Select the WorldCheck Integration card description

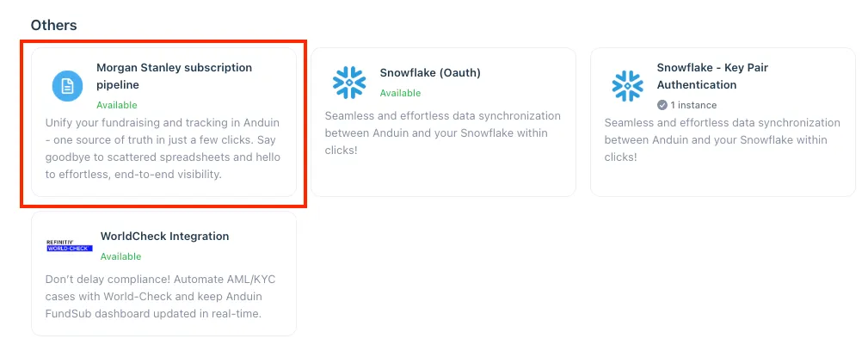(160, 297)
